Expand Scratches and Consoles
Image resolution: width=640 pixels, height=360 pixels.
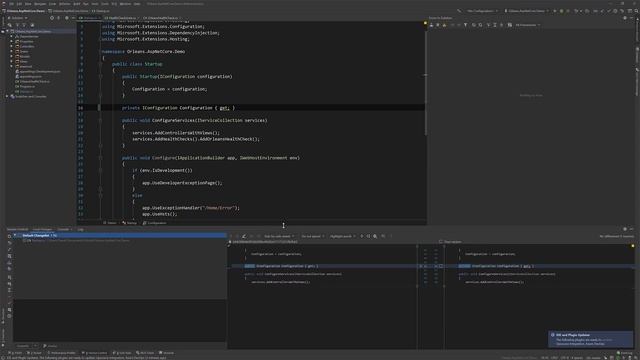pos(7,96)
